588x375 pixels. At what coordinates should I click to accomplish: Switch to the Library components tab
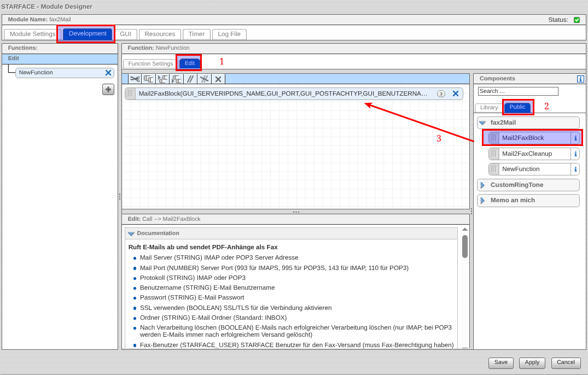pyautogui.click(x=488, y=108)
